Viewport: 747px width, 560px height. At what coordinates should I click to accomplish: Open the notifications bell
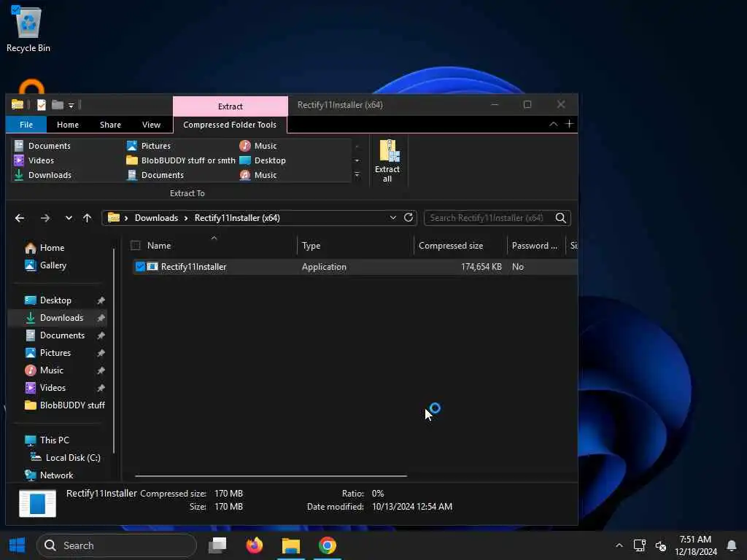tap(731, 545)
